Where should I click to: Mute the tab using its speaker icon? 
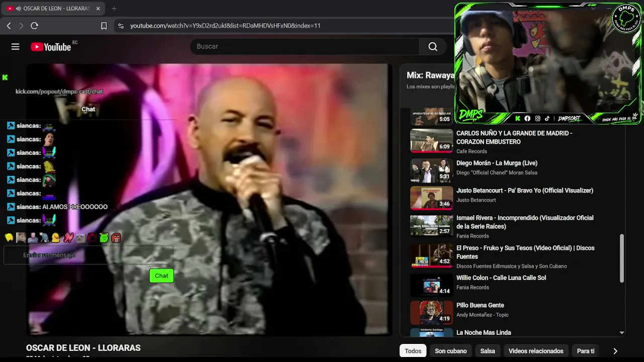19,9
